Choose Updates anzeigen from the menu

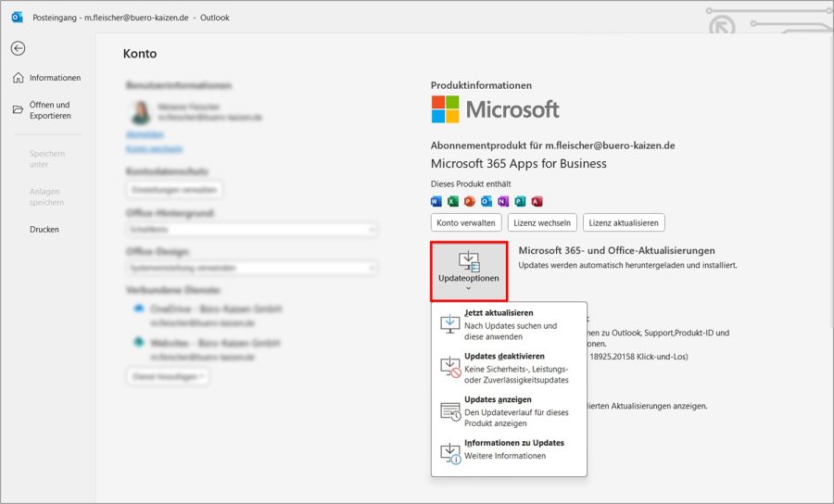509,411
